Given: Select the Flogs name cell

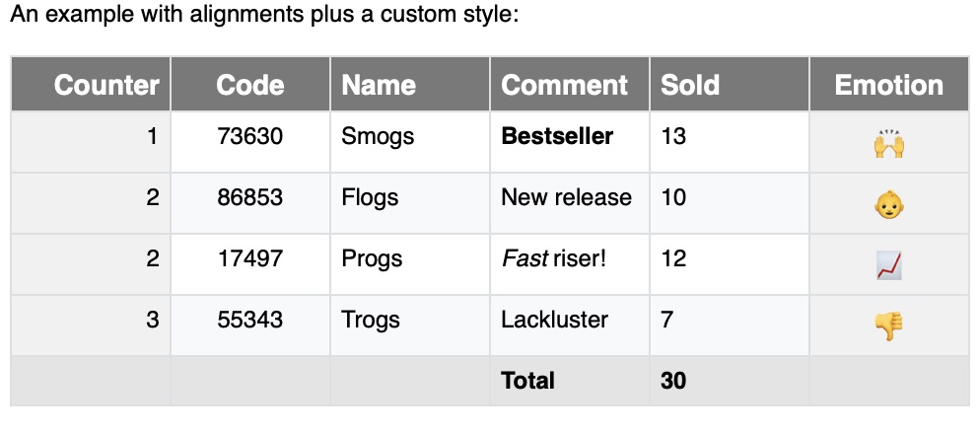Looking at the screenshot, I should point(370,197).
